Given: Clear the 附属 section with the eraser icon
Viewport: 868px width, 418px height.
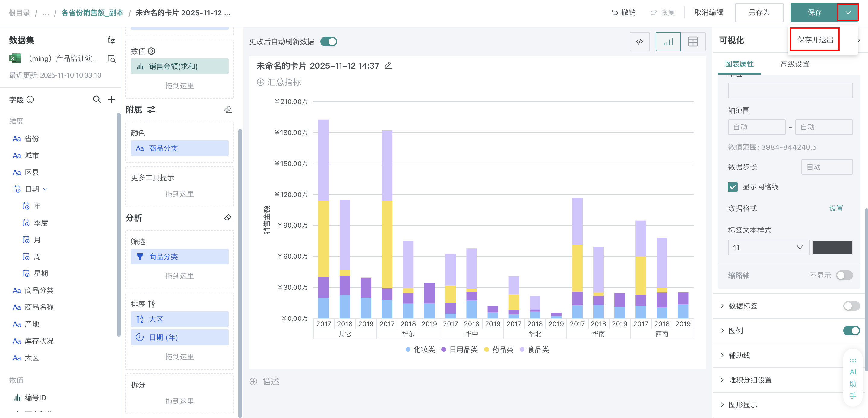Looking at the screenshot, I should tap(228, 109).
